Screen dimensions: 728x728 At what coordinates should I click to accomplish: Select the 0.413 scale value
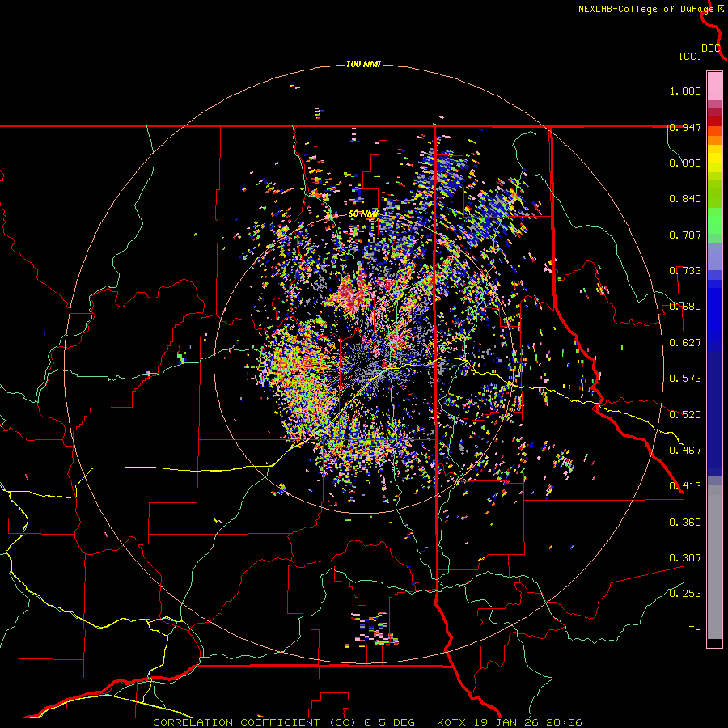[685, 486]
